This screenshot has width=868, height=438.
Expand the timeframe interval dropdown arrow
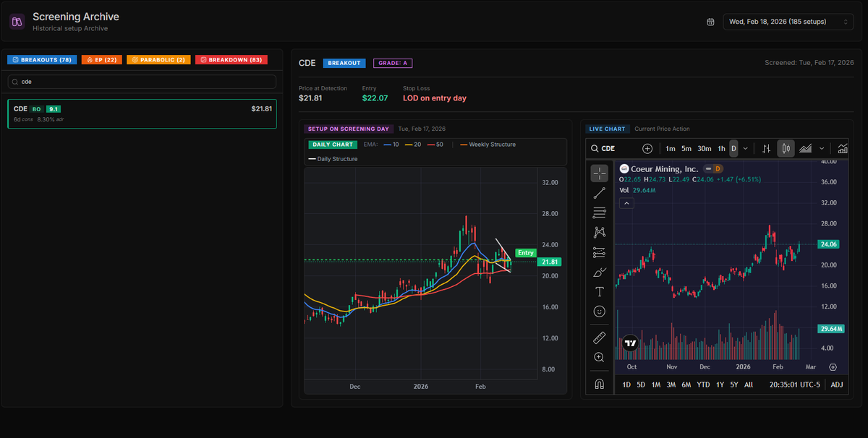tap(746, 148)
